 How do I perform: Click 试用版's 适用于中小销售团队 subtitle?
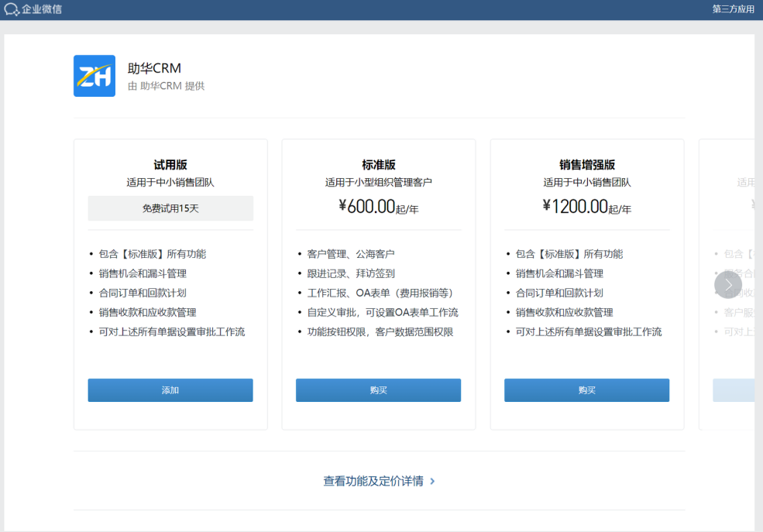click(x=170, y=182)
